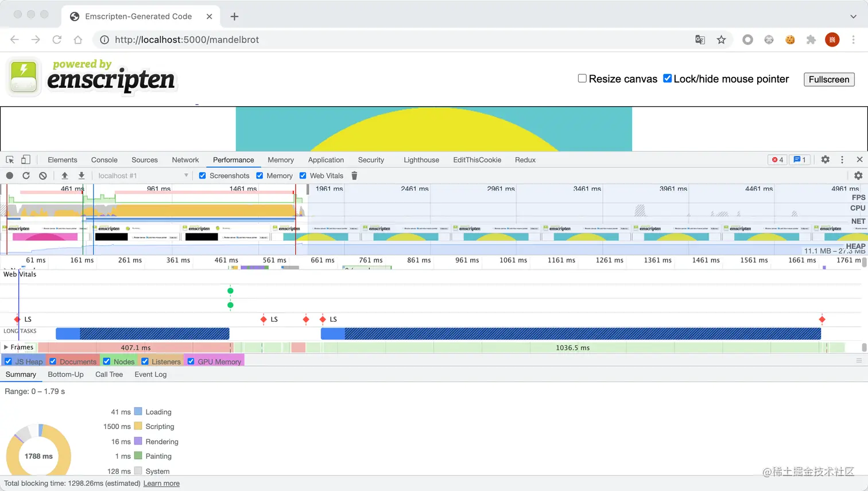
Task: Click the red errors count badge
Action: click(778, 159)
